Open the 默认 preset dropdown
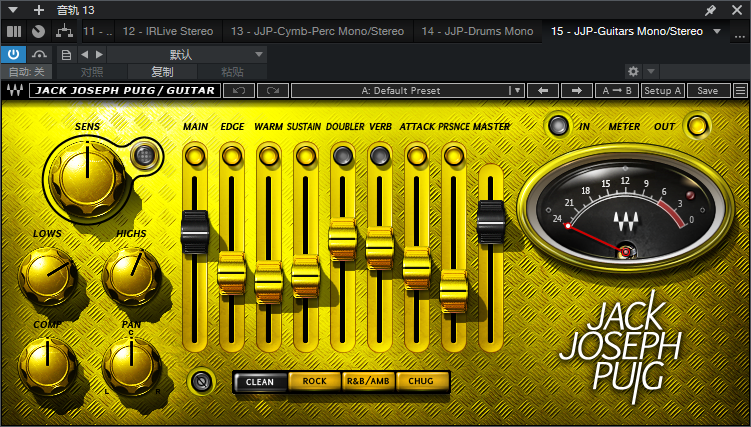 (x=187, y=55)
